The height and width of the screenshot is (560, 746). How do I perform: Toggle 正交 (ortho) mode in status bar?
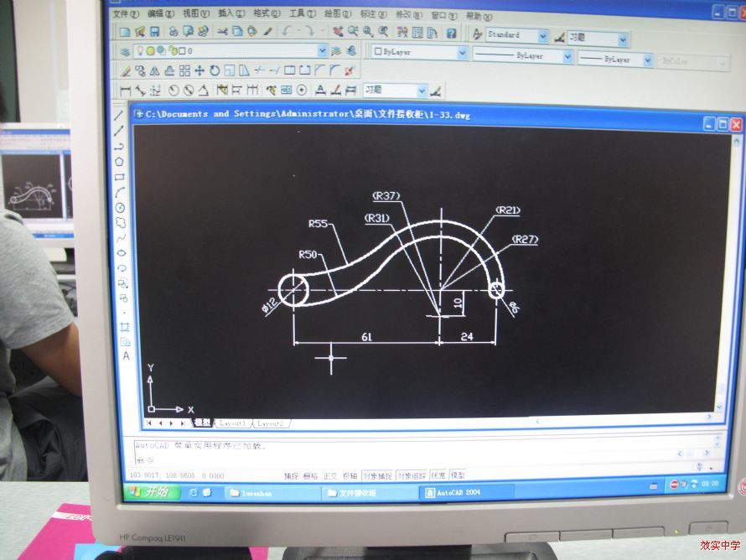coord(329,475)
